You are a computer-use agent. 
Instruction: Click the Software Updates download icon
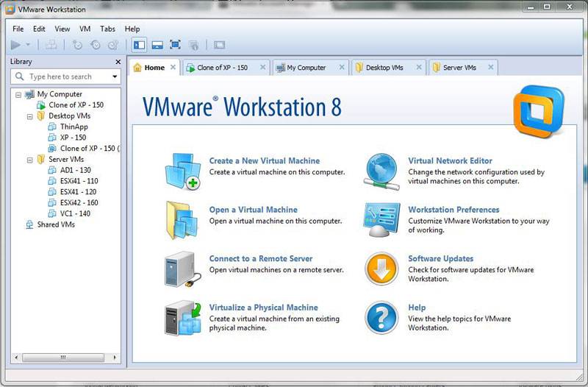point(381,269)
